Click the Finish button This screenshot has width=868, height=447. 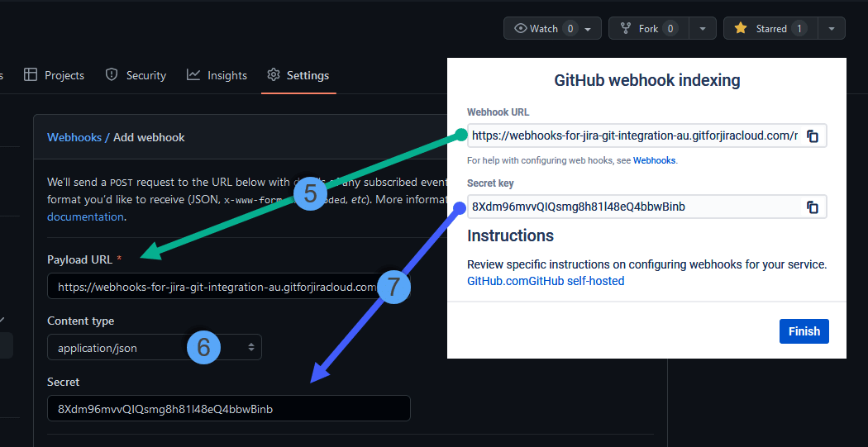pos(804,331)
